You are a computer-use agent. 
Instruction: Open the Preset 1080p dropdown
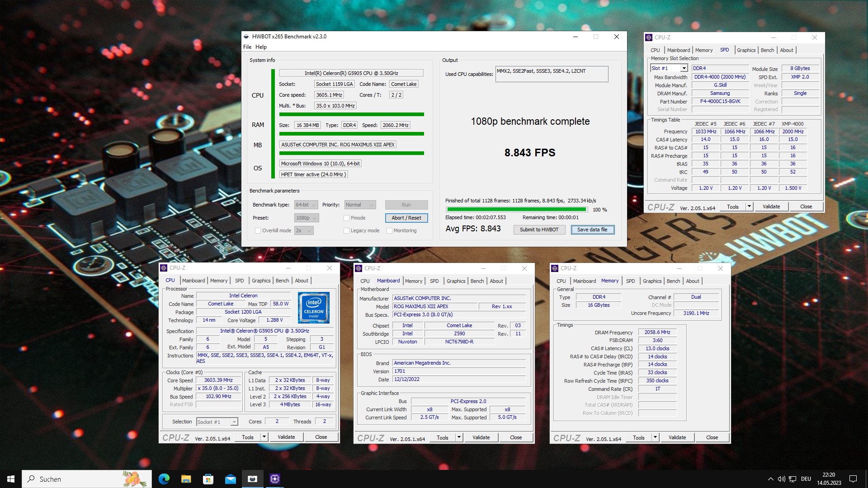tap(307, 218)
